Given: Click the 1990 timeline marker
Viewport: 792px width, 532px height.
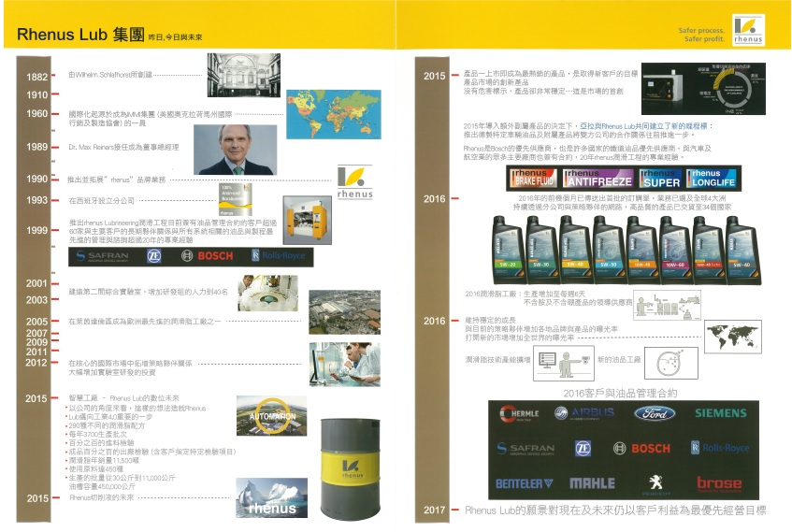Looking at the screenshot, I should coord(36,179).
